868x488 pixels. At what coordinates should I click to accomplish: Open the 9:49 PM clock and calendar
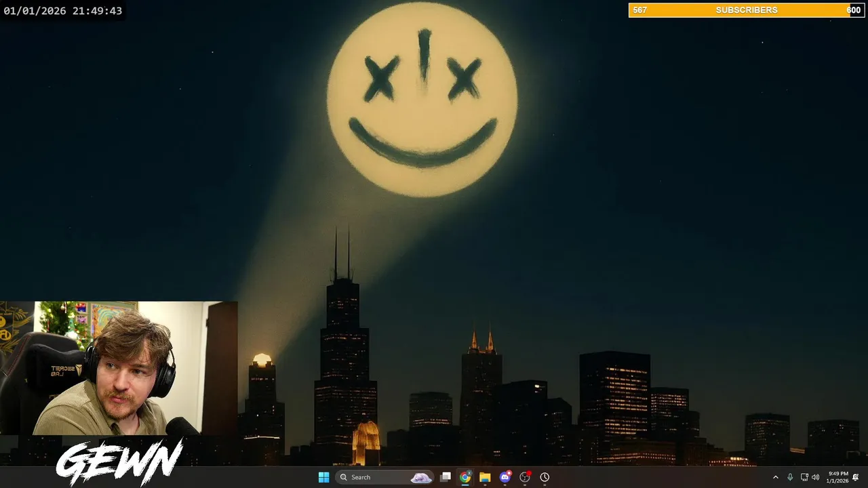click(x=837, y=477)
